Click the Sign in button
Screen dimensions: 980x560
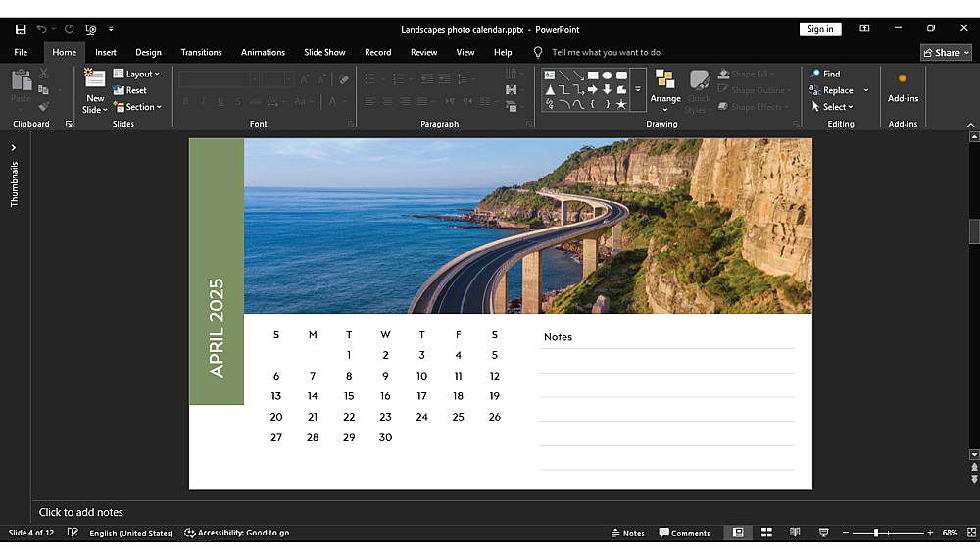(820, 29)
